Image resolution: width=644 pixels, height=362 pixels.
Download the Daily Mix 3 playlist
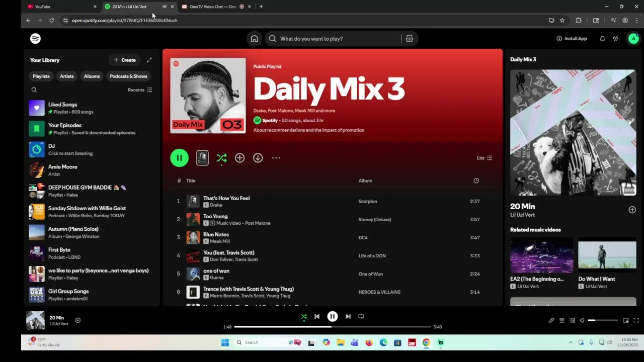coord(258,158)
